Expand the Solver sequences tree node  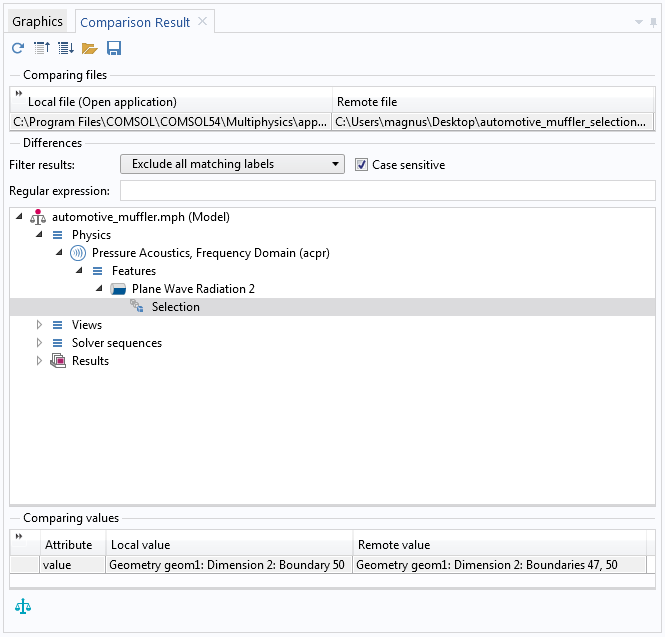39,343
